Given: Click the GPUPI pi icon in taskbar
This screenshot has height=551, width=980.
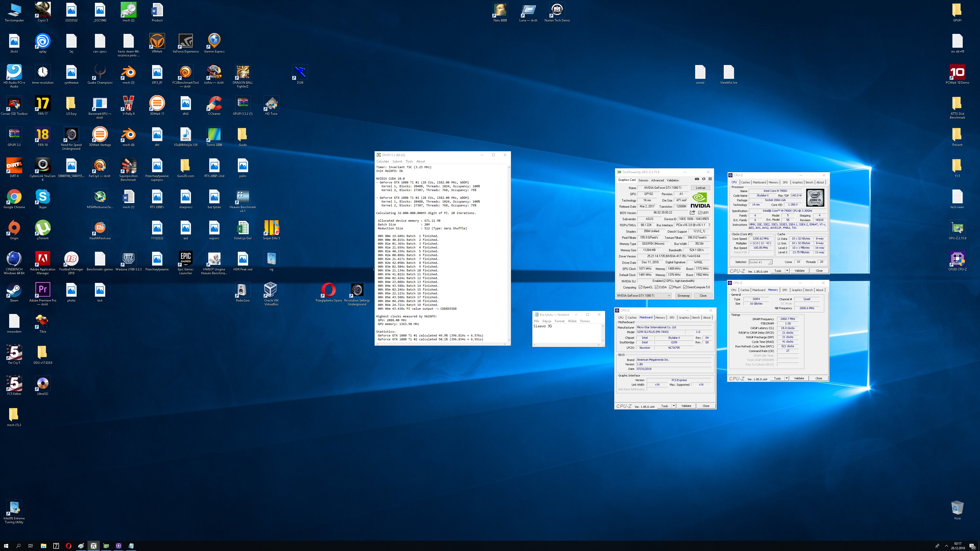Looking at the screenshot, I should pos(94,546).
